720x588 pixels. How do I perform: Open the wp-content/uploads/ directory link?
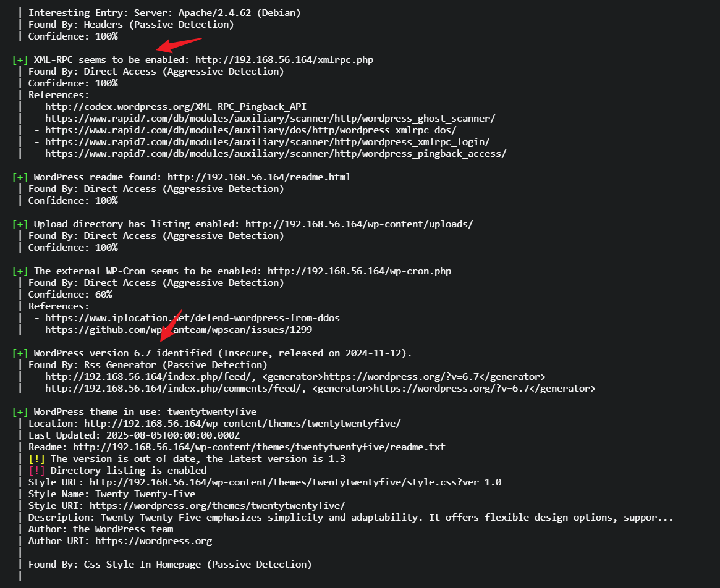[359, 224]
